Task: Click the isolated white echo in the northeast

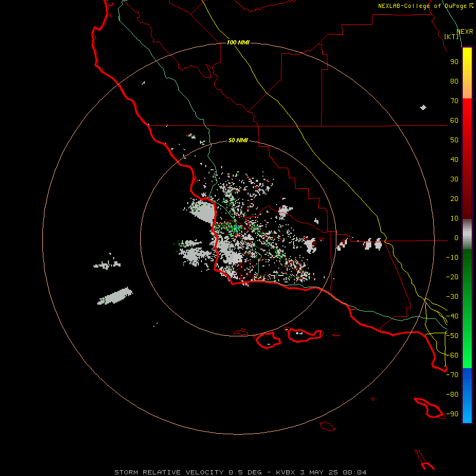Action: [423, 107]
